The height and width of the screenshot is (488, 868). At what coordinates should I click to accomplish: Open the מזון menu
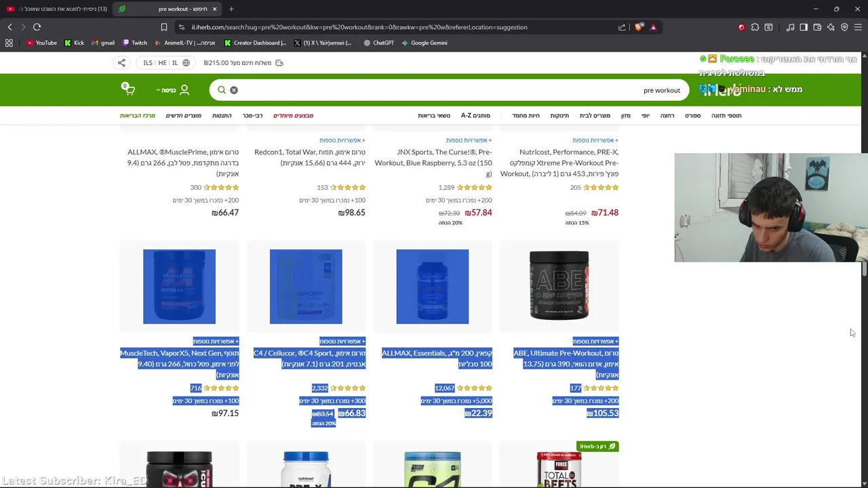[x=626, y=115]
